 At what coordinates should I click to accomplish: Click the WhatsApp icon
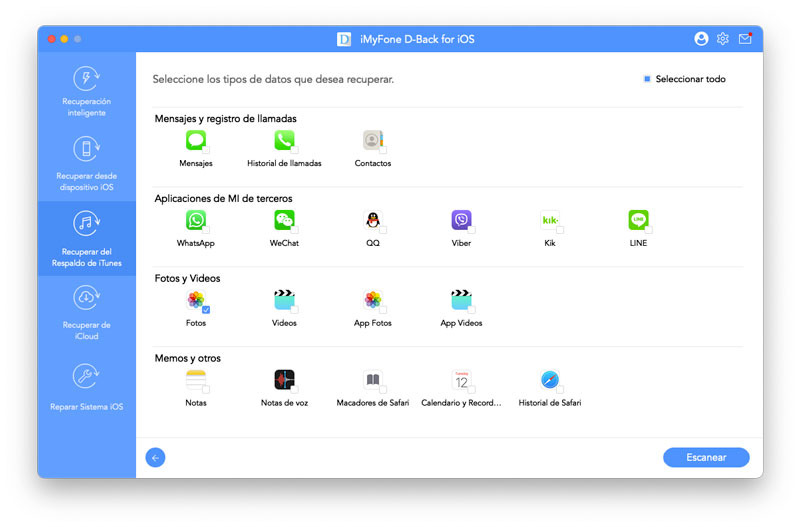point(195,220)
